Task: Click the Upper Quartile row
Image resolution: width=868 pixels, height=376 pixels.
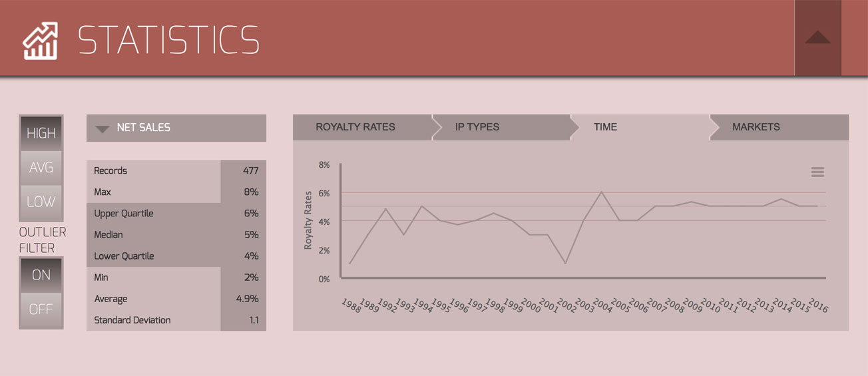Action: point(176,214)
